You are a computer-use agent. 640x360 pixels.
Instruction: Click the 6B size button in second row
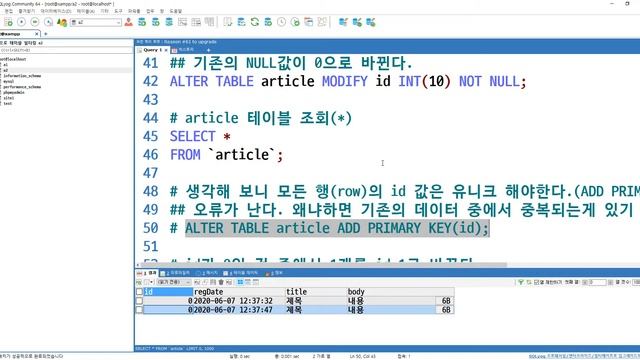tap(445, 310)
